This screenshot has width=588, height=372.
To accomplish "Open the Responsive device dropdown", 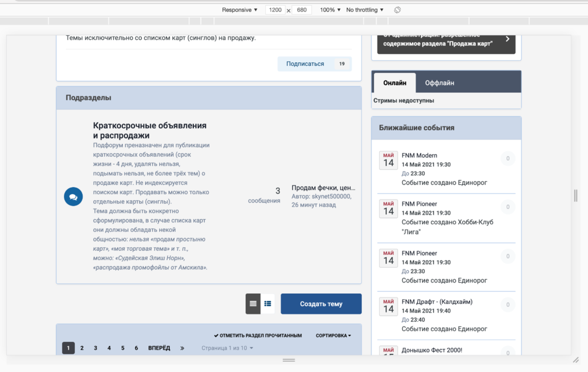I will point(240,10).
